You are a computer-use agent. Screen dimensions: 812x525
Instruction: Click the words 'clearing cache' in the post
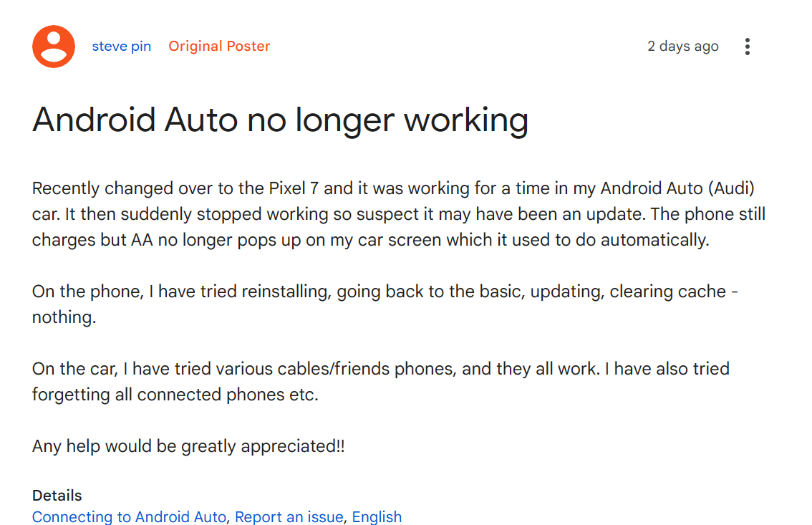coord(667,292)
